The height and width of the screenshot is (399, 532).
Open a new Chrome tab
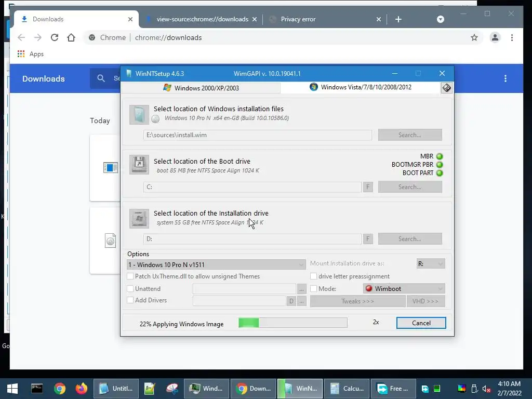[x=398, y=19]
